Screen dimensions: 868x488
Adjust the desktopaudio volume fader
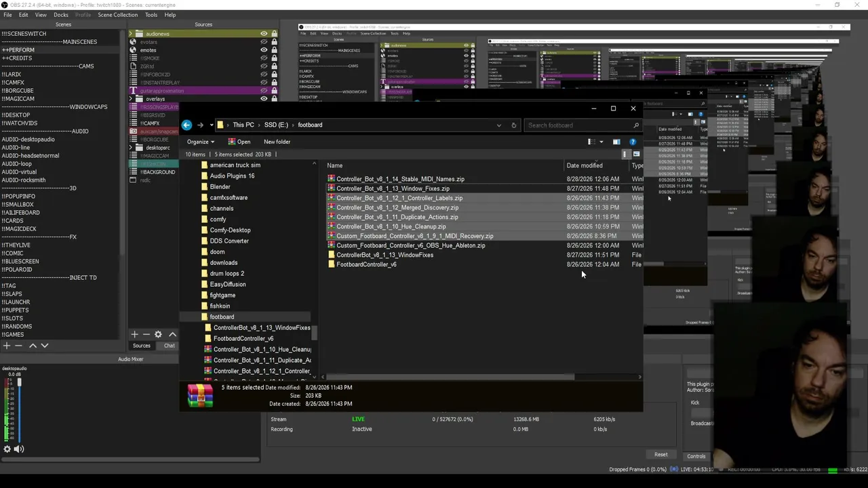pos(19,382)
